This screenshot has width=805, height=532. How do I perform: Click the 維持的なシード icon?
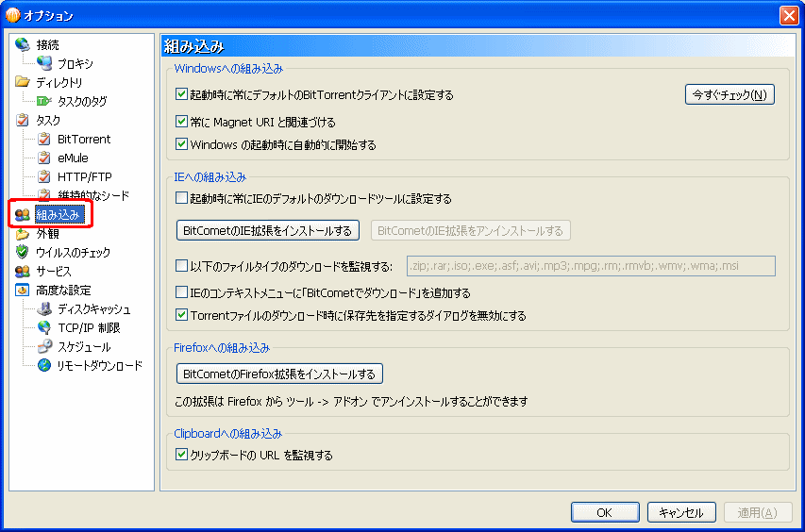tap(44, 194)
